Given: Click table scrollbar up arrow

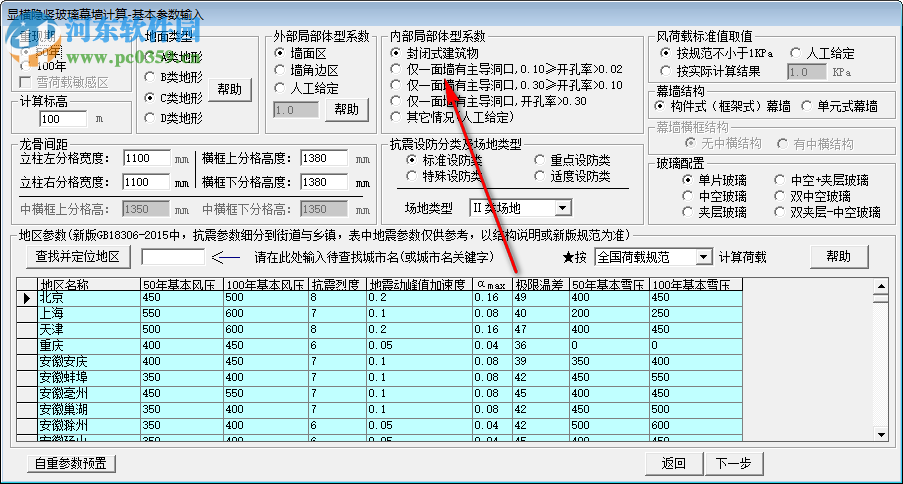Looking at the screenshot, I should pos(881,285).
